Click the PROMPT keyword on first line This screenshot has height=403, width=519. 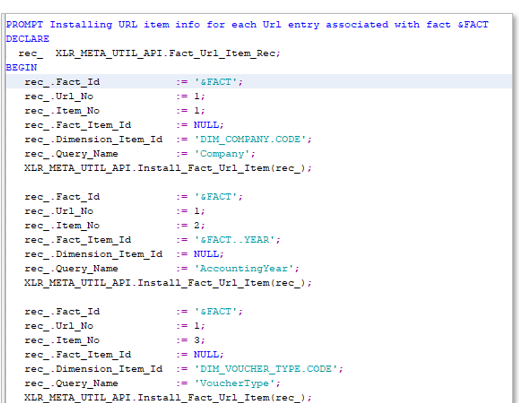24,25
